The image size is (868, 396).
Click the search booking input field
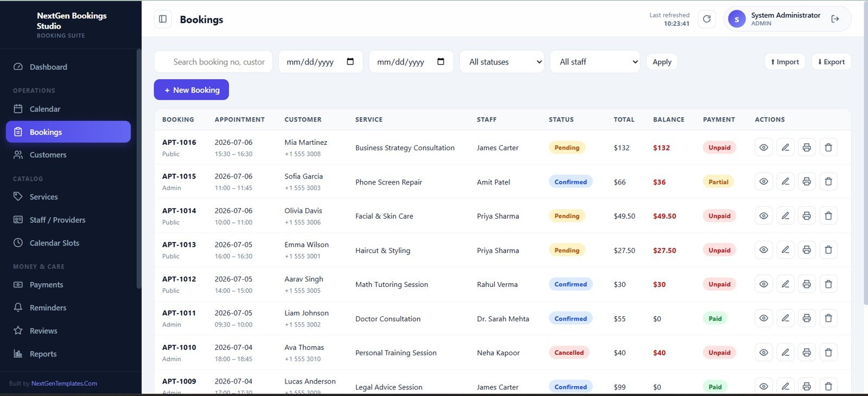(213, 62)
